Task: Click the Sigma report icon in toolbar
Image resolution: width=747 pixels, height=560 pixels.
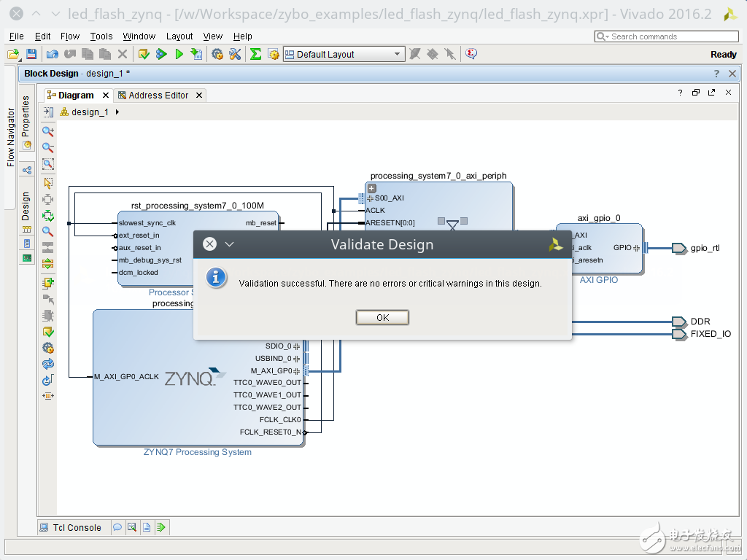Action: coord(255,54)
